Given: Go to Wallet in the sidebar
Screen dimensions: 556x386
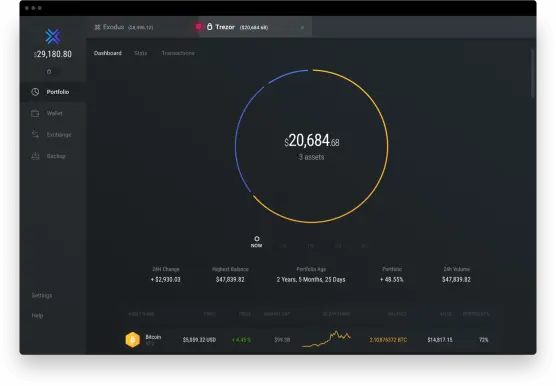Looking at the screenshot, I should [53, 113].
